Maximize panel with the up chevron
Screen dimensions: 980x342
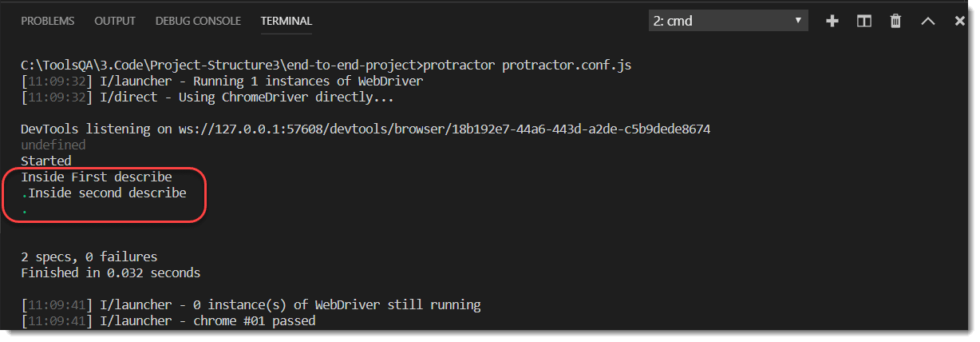pos(927,22)
